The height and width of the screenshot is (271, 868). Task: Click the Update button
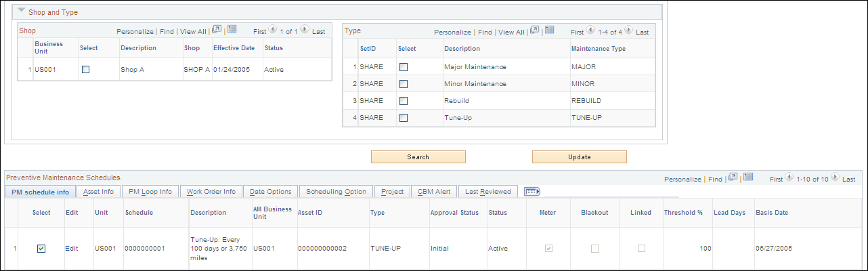(579, 157)
